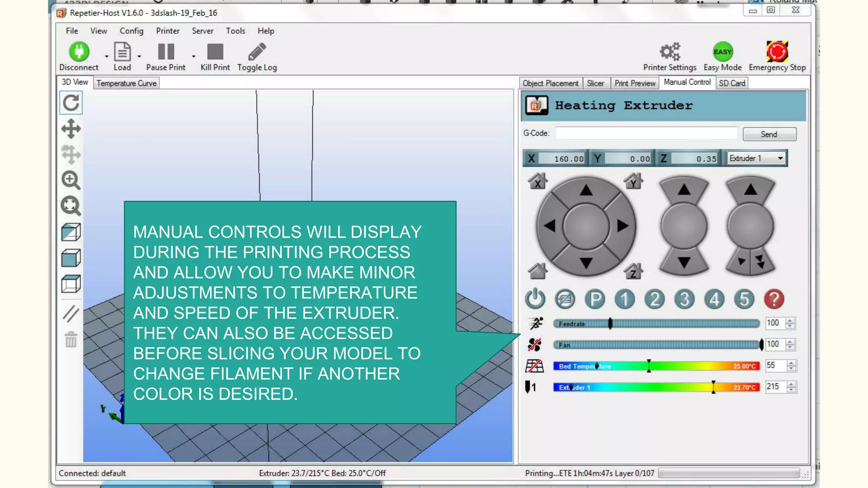Home the Z axis
This screenshot has height=488, width=868.
click(633, 271)
